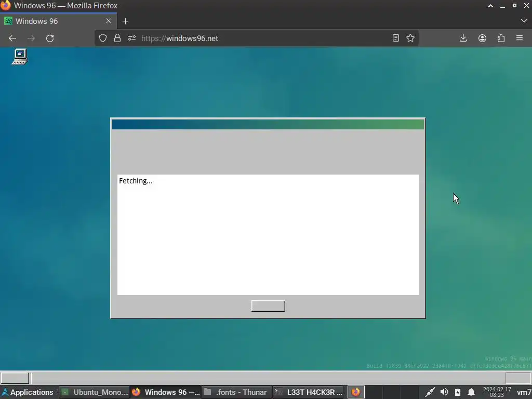Go back using the browser back arrow

pos(12,38)
